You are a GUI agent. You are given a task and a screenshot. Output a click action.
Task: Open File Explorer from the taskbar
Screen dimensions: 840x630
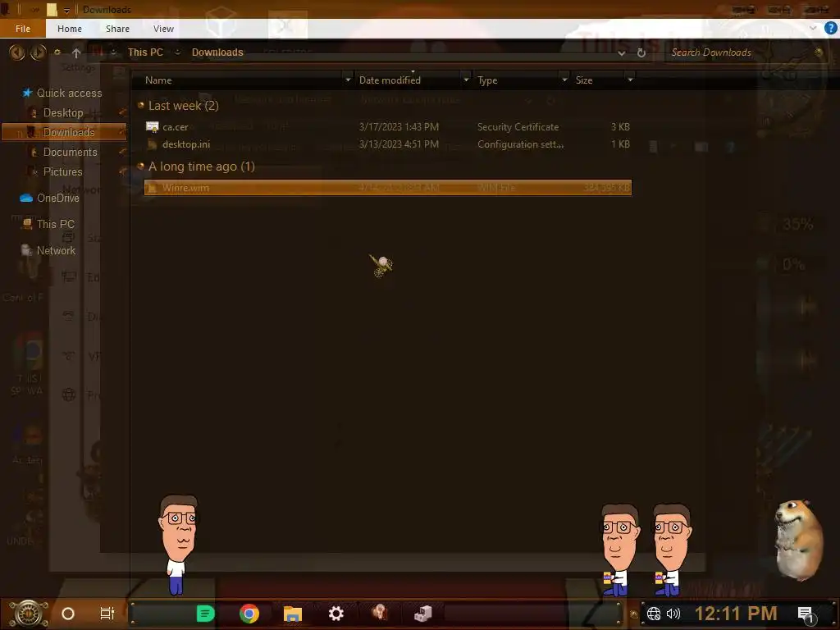[293, 614]
